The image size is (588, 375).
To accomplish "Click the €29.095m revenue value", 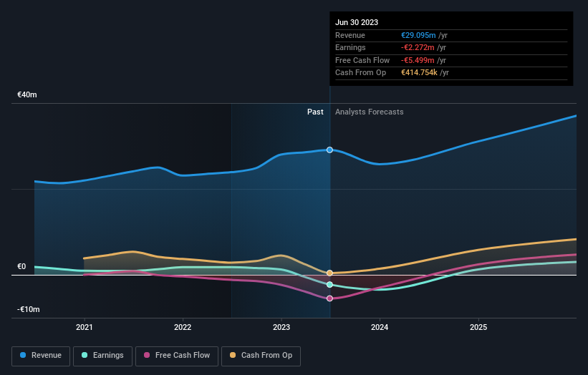I will point(418,35).
